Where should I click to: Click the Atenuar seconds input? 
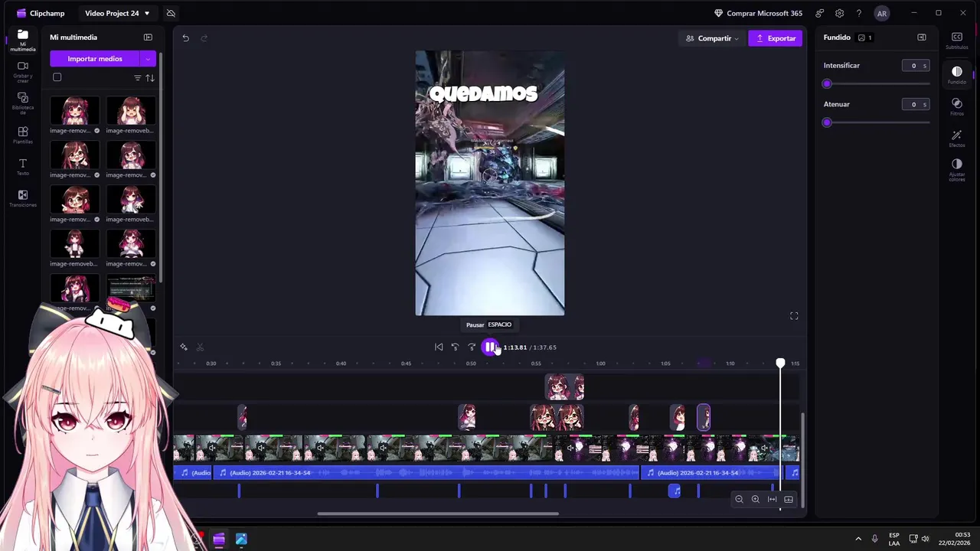coord(915,104)
